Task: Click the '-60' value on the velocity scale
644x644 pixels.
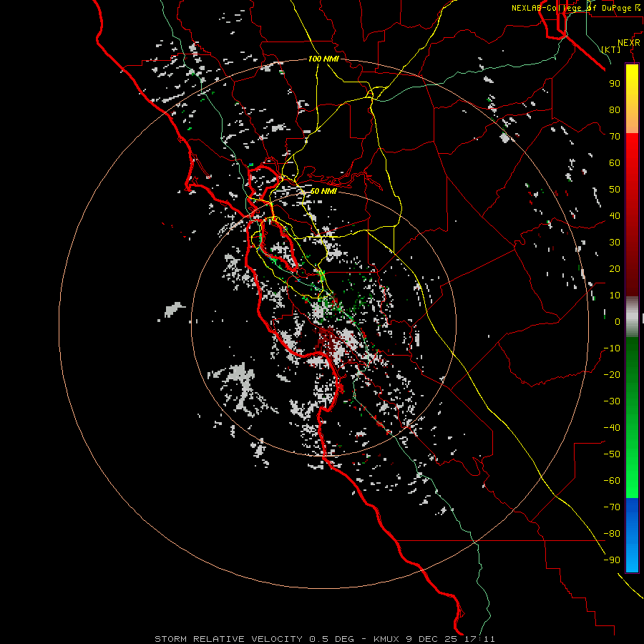Action: tap(612, 481)
